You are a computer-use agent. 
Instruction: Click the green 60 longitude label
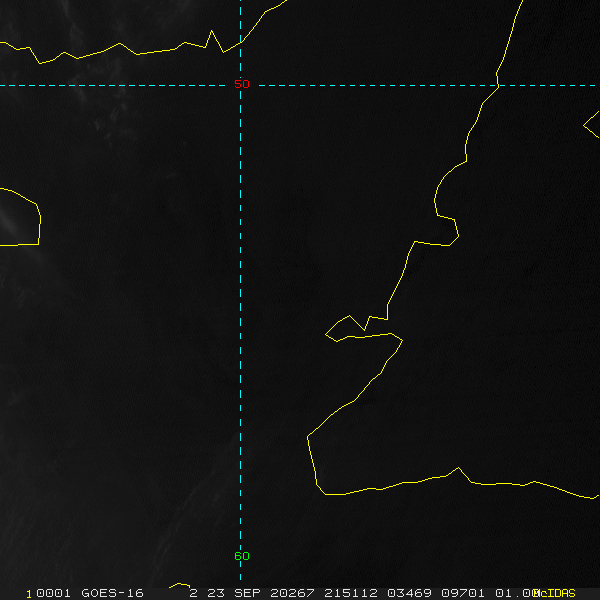[x=242, y=556]
